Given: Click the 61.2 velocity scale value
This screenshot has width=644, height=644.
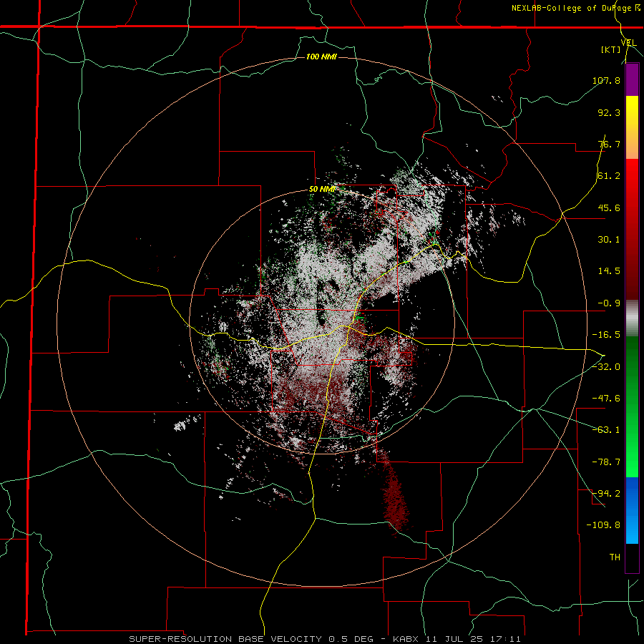Looking at the screenshot, I should [609, 176].
